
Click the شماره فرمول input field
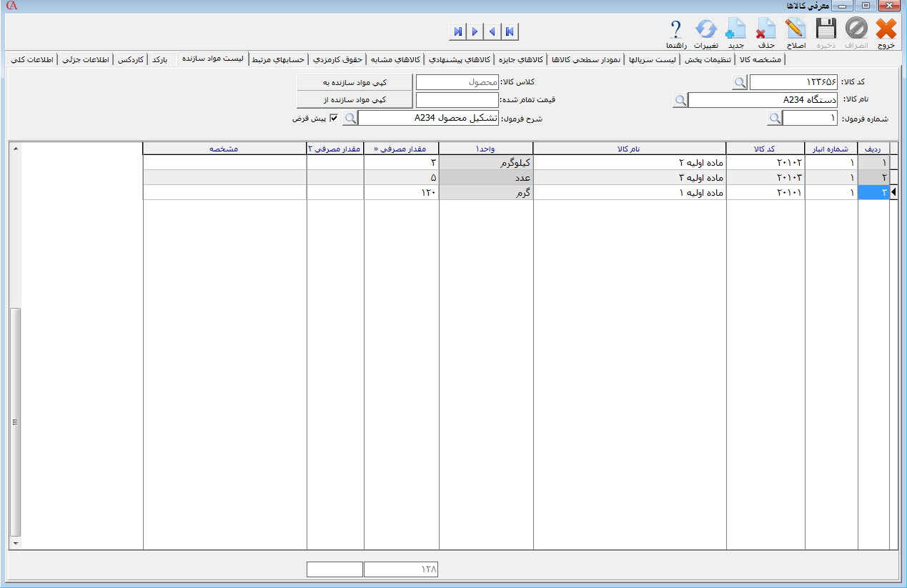pyautogui.click(x=811, y=118)
